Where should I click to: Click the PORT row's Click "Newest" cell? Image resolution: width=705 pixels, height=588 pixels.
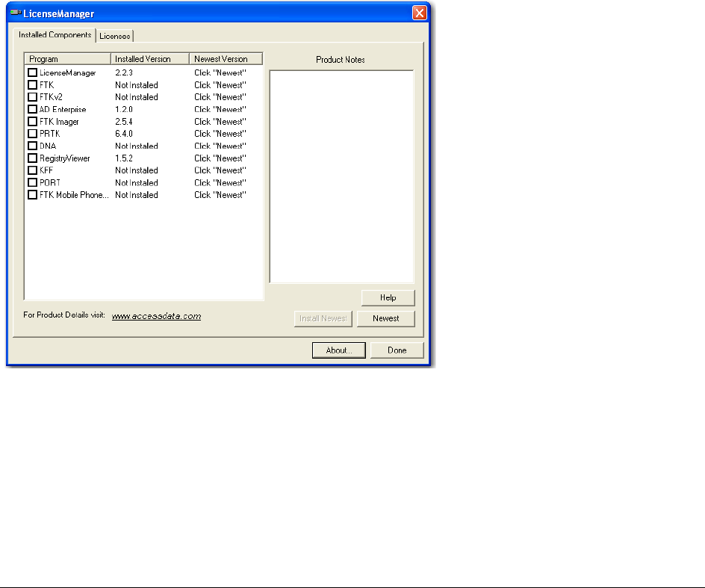click(x=220, y=182)
